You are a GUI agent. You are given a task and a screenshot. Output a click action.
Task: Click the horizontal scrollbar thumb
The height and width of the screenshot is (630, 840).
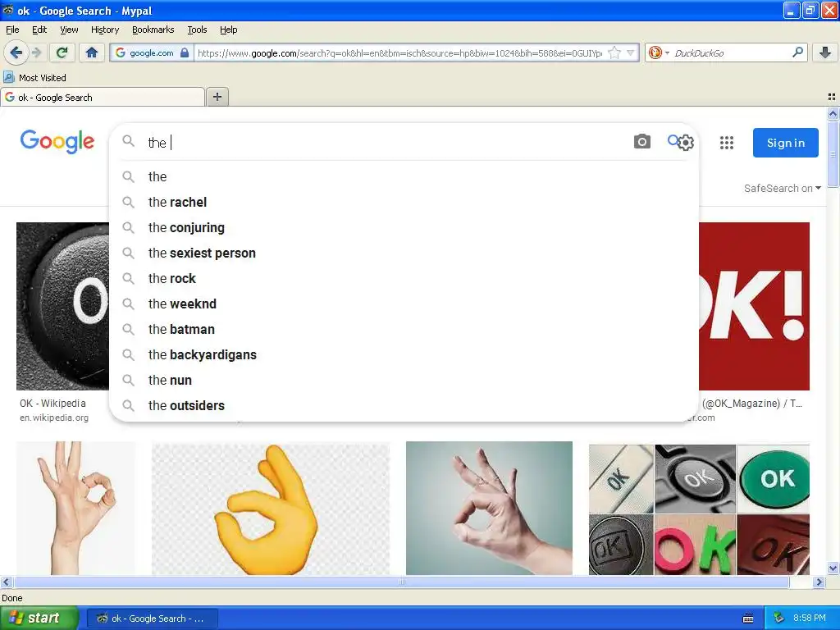401,582
